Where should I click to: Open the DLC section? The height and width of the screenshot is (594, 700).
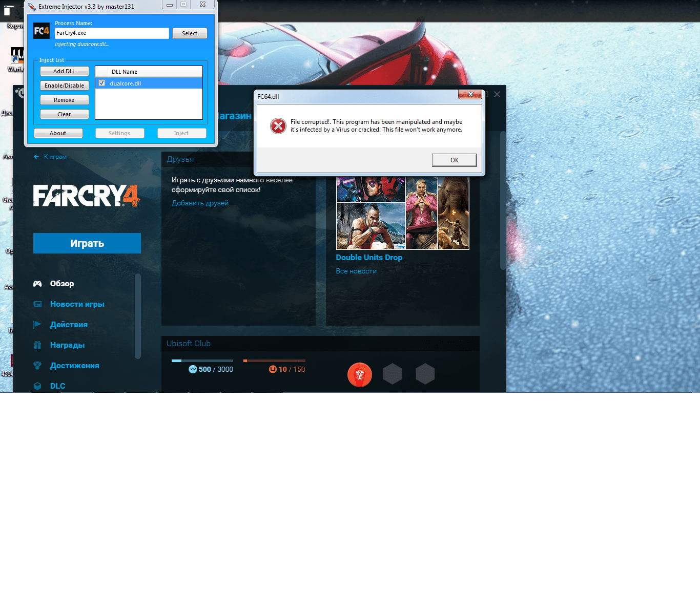pos(58,386)
